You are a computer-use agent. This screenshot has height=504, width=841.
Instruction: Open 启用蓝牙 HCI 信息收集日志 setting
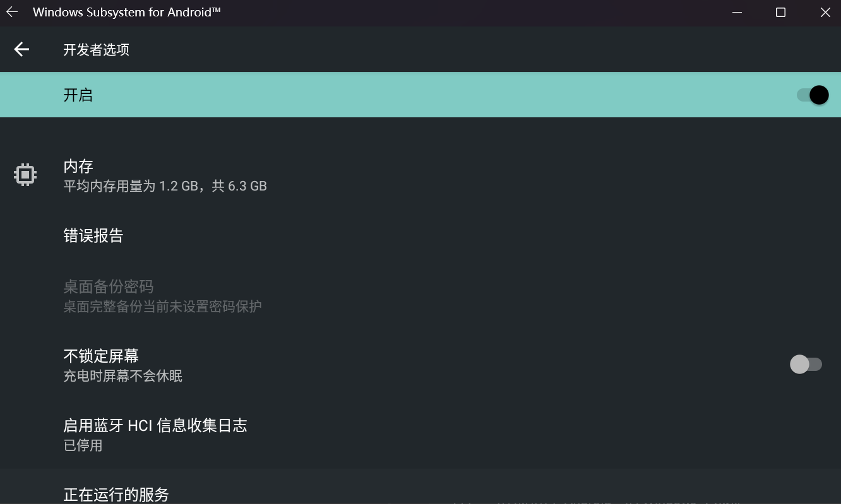click(x=420, y=435)
